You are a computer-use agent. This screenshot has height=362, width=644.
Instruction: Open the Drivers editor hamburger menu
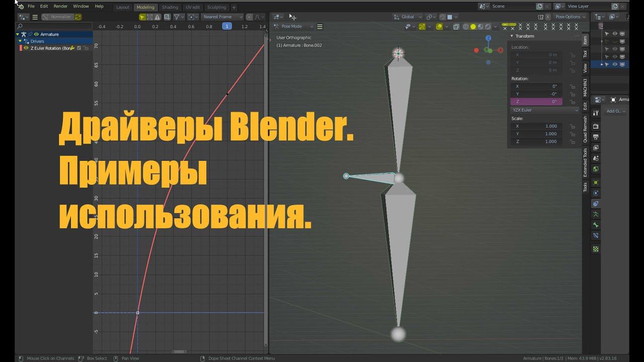35,17
